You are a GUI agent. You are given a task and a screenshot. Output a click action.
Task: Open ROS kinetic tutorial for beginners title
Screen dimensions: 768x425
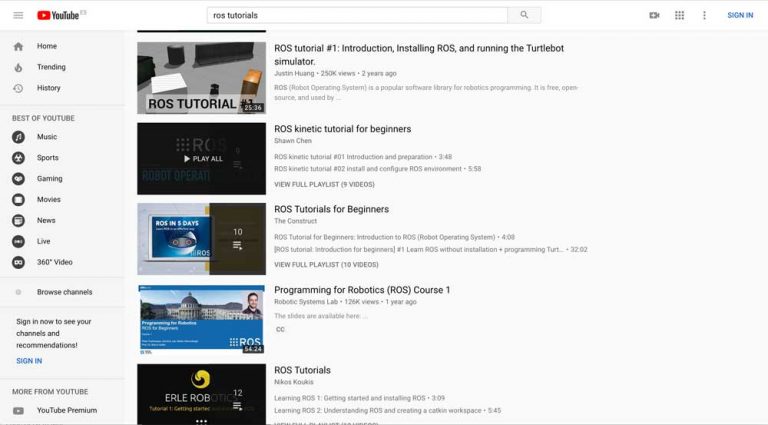coord(342,129)
